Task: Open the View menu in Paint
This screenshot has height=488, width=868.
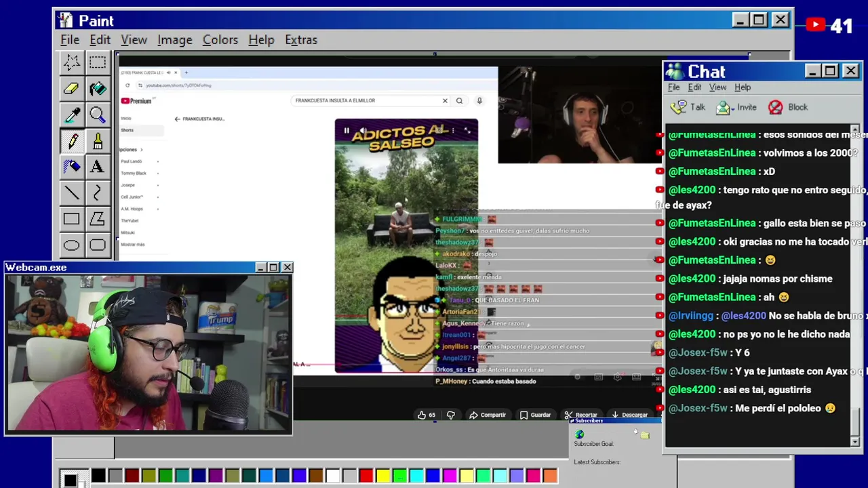Action: [x=134, y=40]
